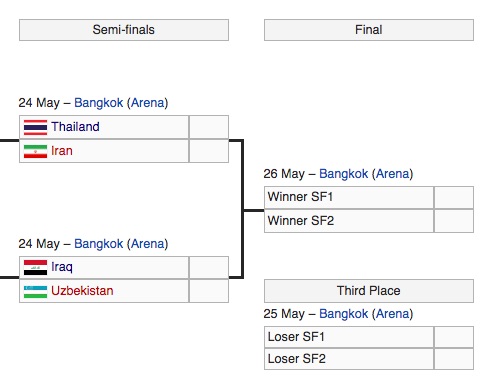Select the Final header cell
This screenshot has width=500, height=383.
pos(369,30)
